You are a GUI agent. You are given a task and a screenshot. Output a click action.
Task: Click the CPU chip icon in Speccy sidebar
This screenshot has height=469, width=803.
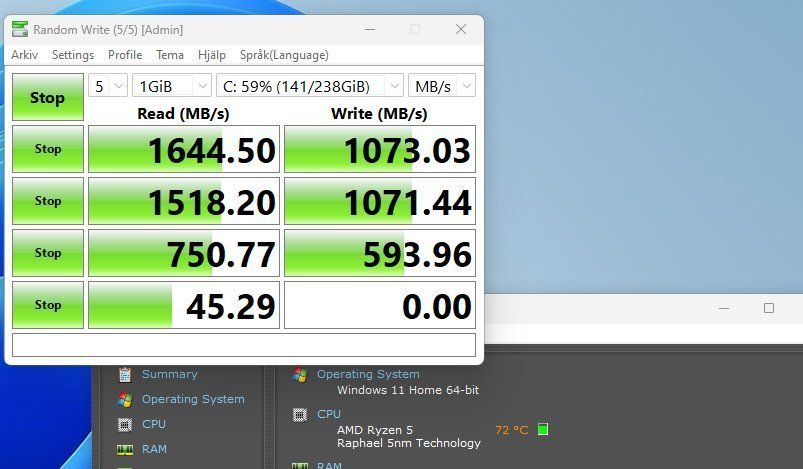124,424
